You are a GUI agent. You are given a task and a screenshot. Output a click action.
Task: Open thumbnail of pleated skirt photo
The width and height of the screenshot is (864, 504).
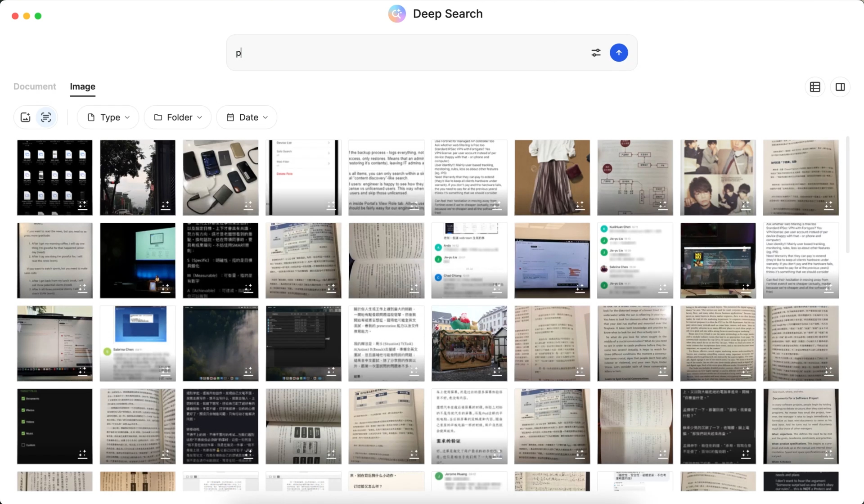coord(552,177)
